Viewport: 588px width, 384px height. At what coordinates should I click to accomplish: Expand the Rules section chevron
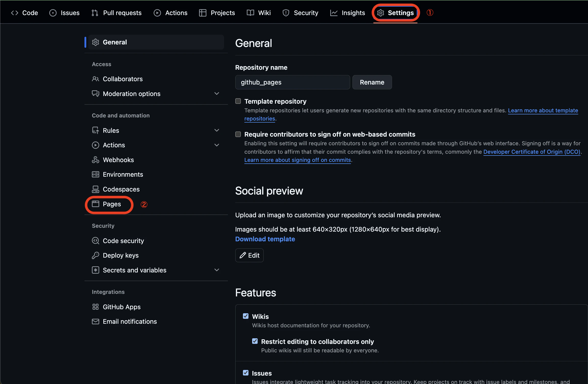[217, 130]
